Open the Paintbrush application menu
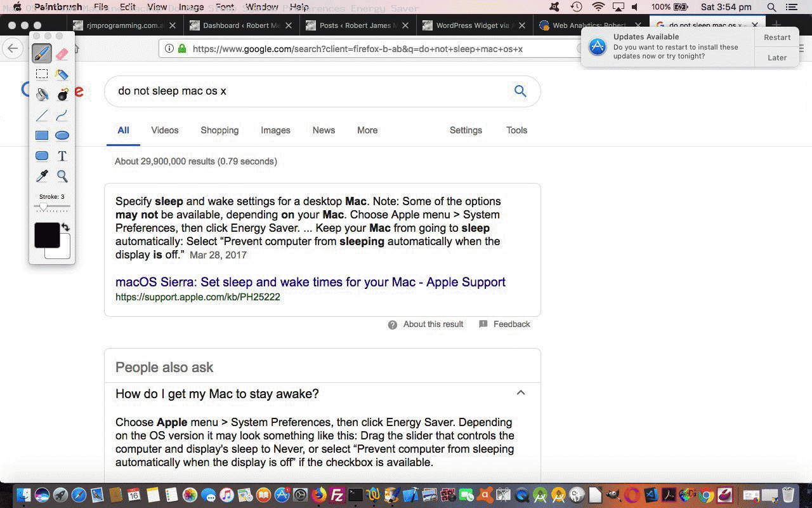Screen dimensions: 812x508 click(x=58, y=7)
